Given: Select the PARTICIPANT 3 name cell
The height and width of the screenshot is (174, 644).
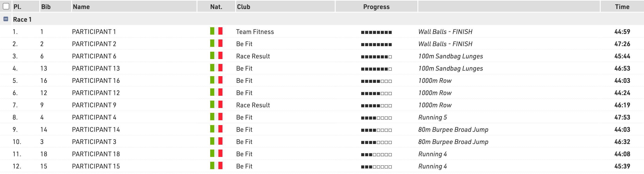Looking at the screenshot, I should pos(94,142).
